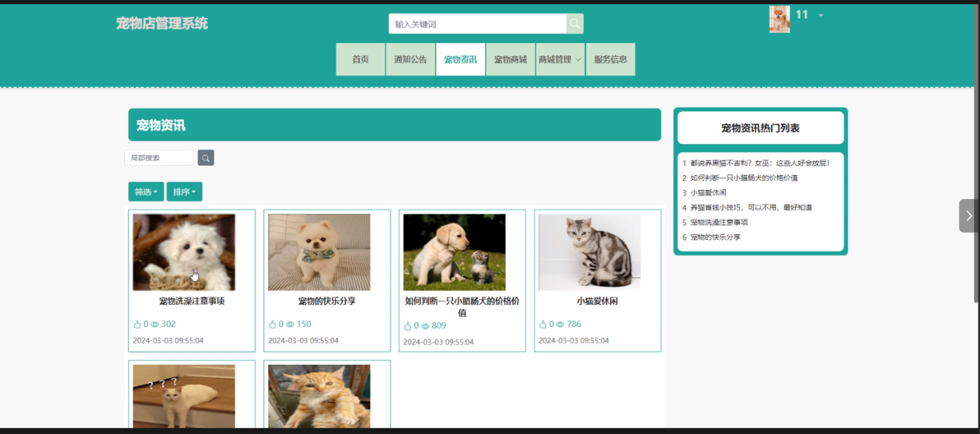The image size is (980, 434).
Task: Click card title 如何判断一只小腊肠犬的价格价值
Action: pyautogui.click(x=462, y=307)
